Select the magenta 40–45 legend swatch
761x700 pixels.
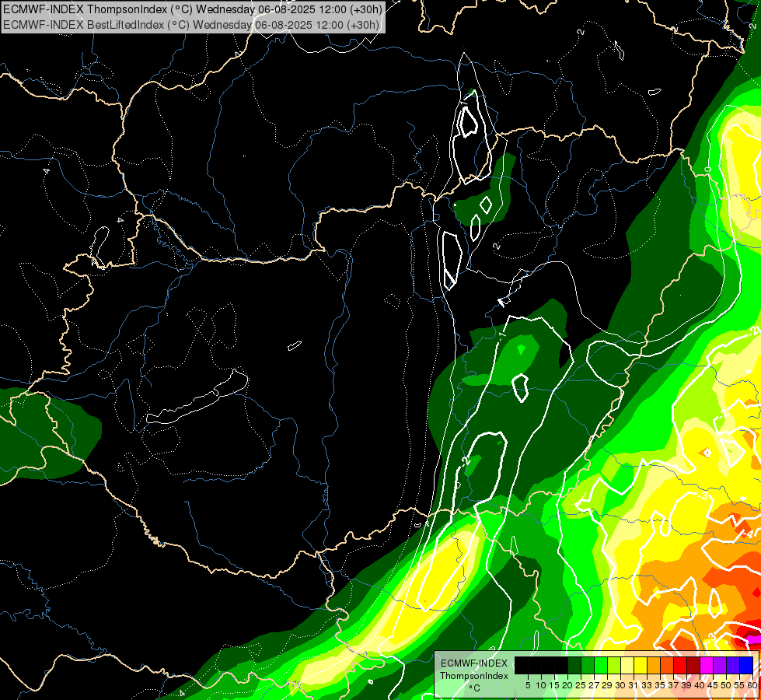pyautogui.click(x=707, y=666)
